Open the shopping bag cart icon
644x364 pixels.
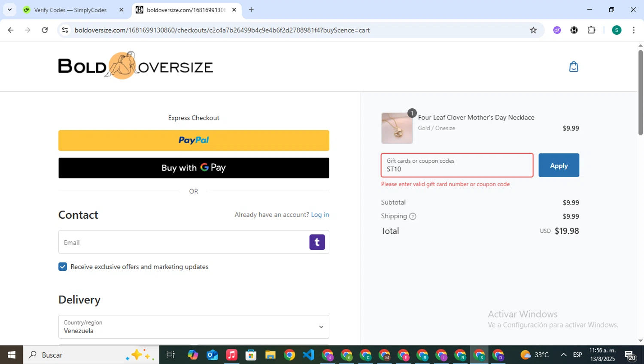(574, 67)
